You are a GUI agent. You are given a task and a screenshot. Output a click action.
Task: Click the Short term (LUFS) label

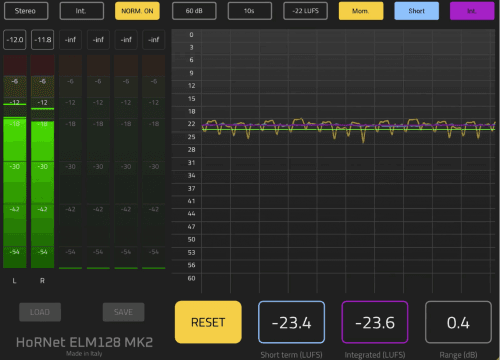(x=291, y=355)
